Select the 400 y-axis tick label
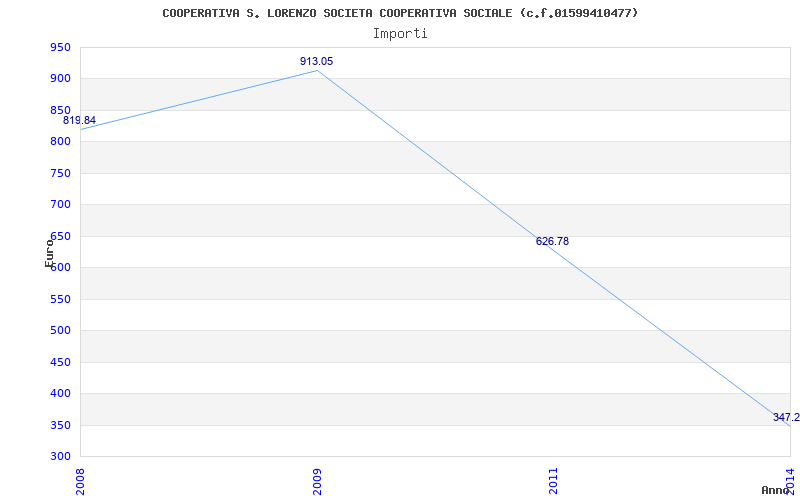The height and width of the screenshot is (500, 800). pos(60,393)
